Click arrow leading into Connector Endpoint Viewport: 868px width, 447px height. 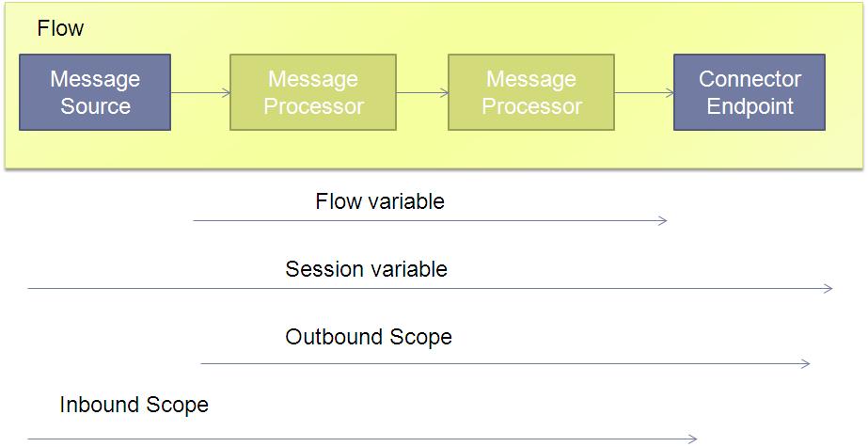[644, 92]
